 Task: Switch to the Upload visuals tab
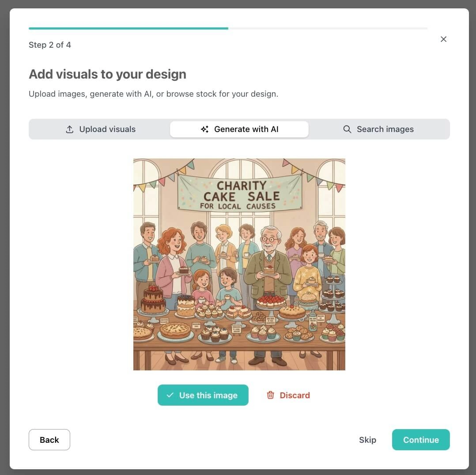(x=101, y=129)
